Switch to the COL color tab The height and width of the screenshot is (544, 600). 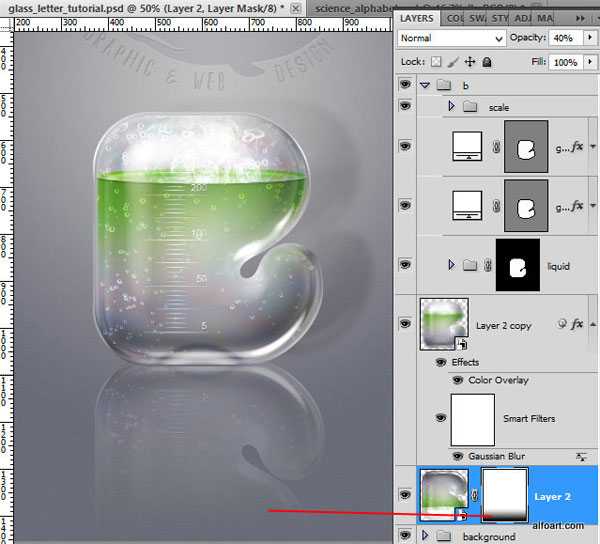[x=454, y=18]
